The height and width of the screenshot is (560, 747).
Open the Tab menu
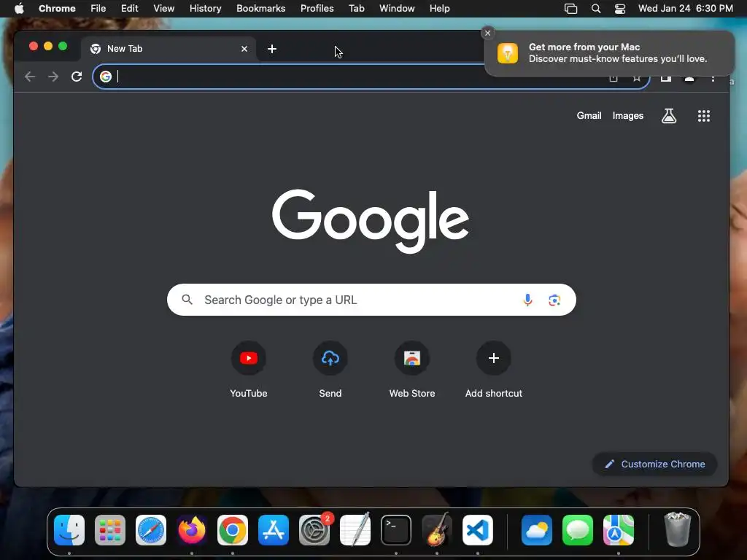[x=356, y=9]
